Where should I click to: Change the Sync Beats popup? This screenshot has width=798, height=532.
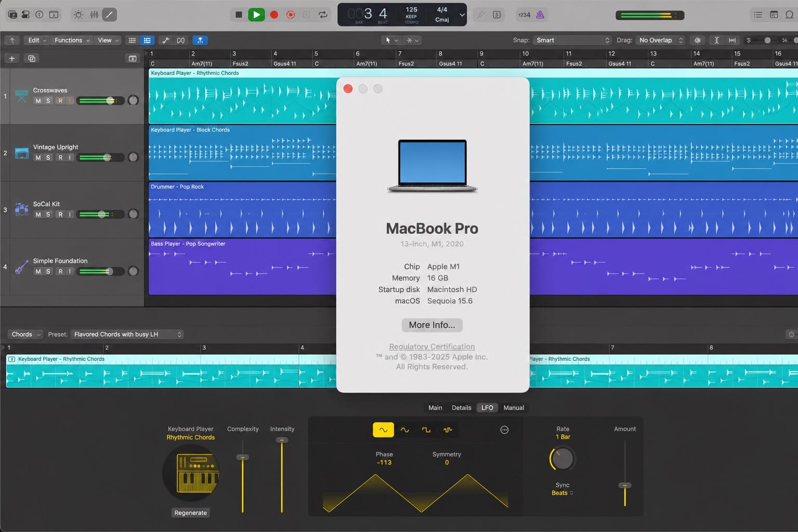[563, 493]
